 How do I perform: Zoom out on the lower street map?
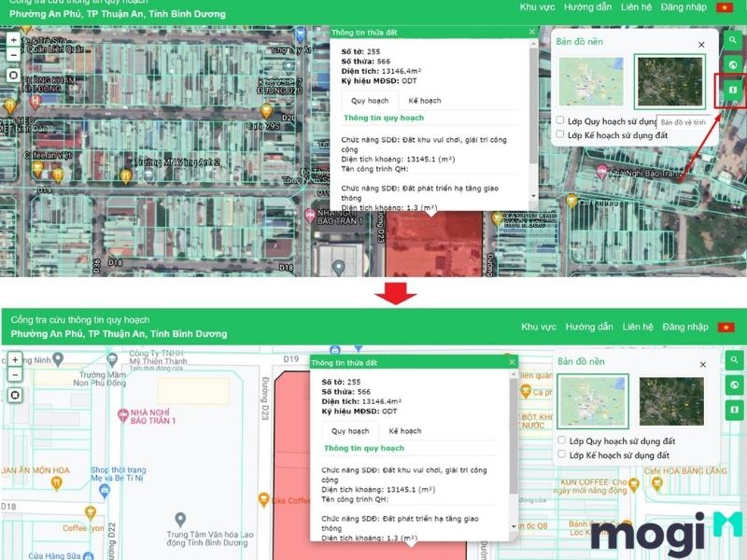click(x=14, y=374)
